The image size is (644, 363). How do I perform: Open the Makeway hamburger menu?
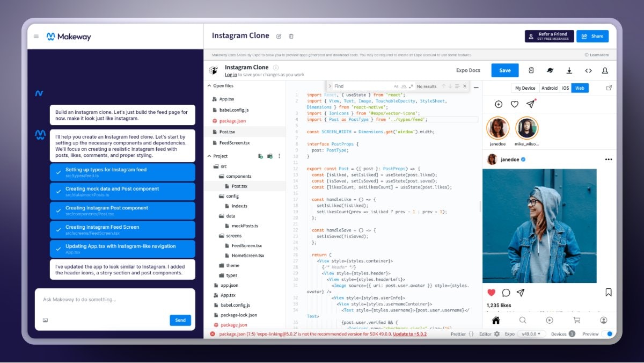point(36,37)
